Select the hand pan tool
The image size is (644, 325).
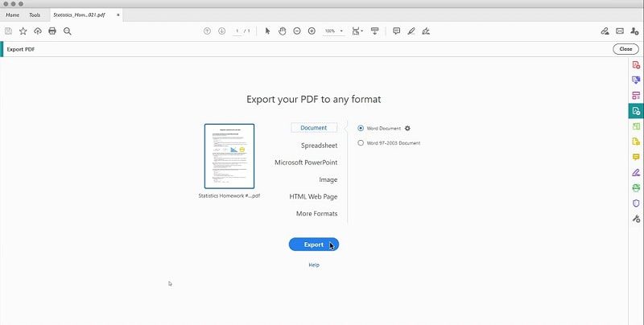(x=283, y=31)
